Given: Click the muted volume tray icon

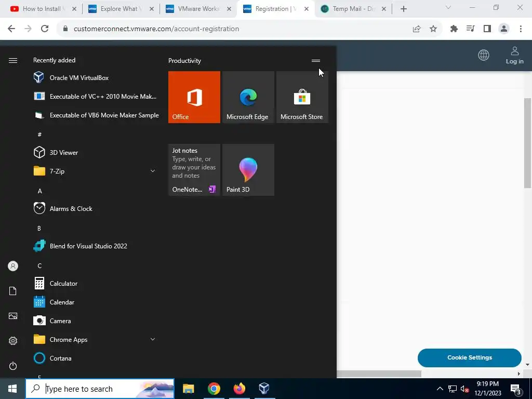Looking at the screenshot, I should coord(464,389).
